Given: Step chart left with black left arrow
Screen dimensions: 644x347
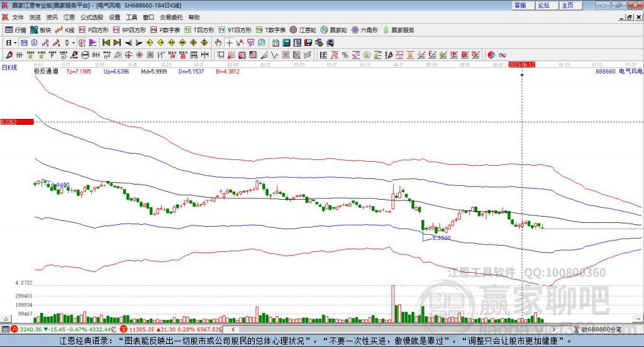Looking at the screenshot, I should click(x=128, y=43).
